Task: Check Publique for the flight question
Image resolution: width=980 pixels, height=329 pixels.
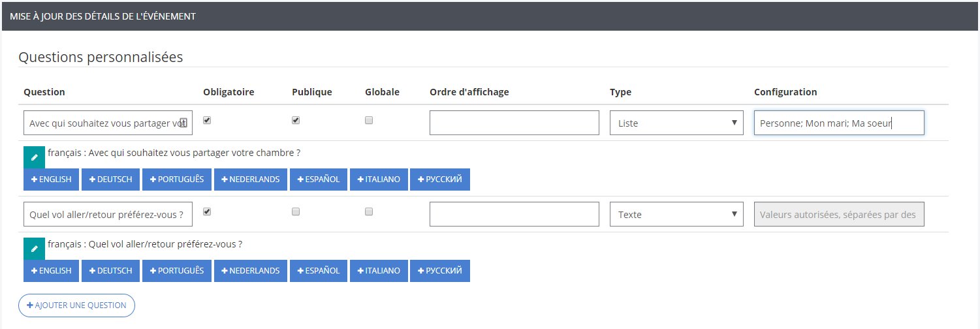Action: (x=296, y=211)
